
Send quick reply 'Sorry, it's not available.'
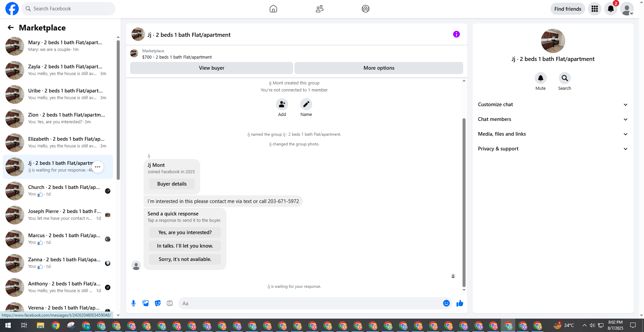pos(185,259)
